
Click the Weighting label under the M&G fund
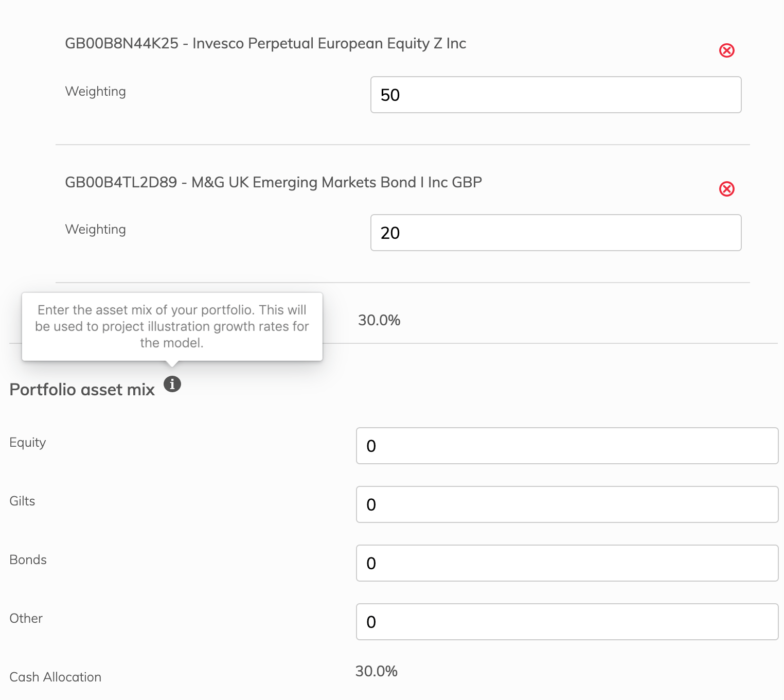[96, 230]
